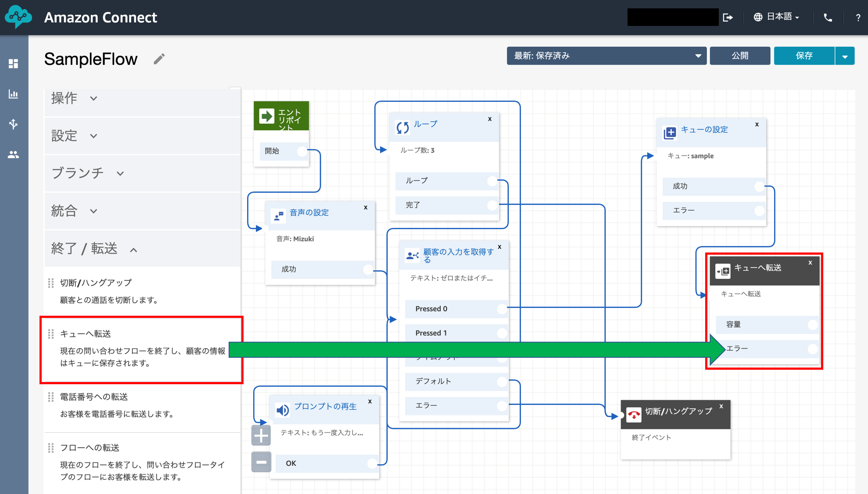Expand the 設定 category
Image resolution: width=868 pixels, height=494 pixels.
pos(143,136)
